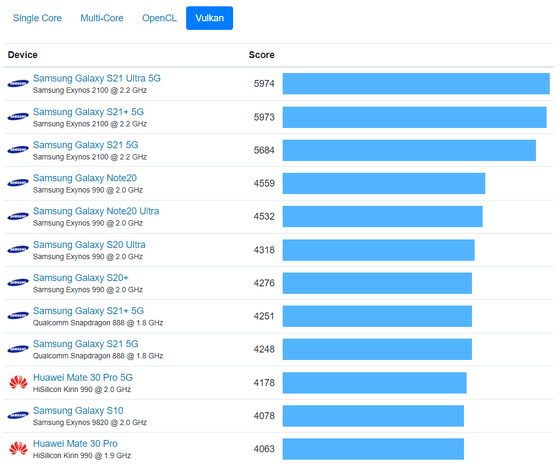Click 'Qualcomm Snapdragon 888' text under S21+ 5G
560x466 pixels.
tap(79, 323)
